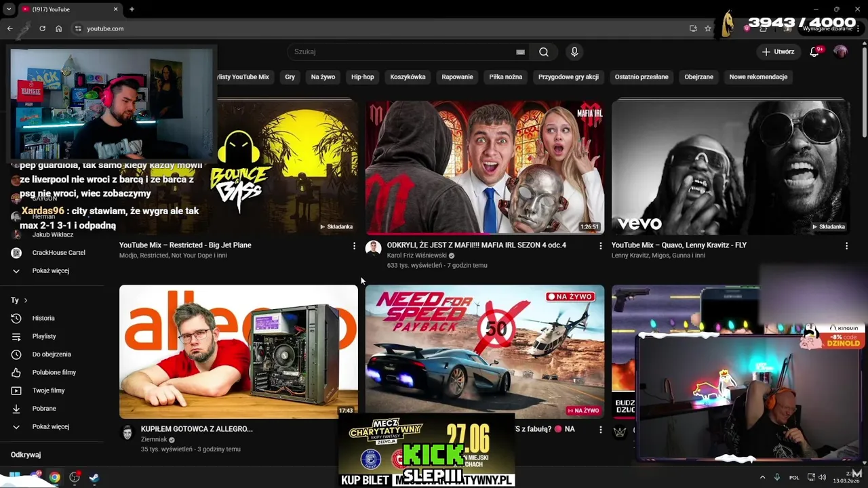
Task: View site information icon beside youtube.com
Action: (x=78, y=28)
